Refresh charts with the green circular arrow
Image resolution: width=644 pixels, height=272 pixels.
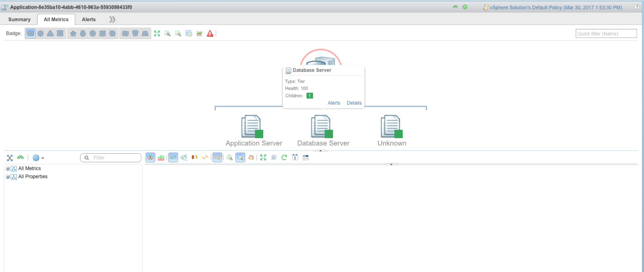pos(284,157)
